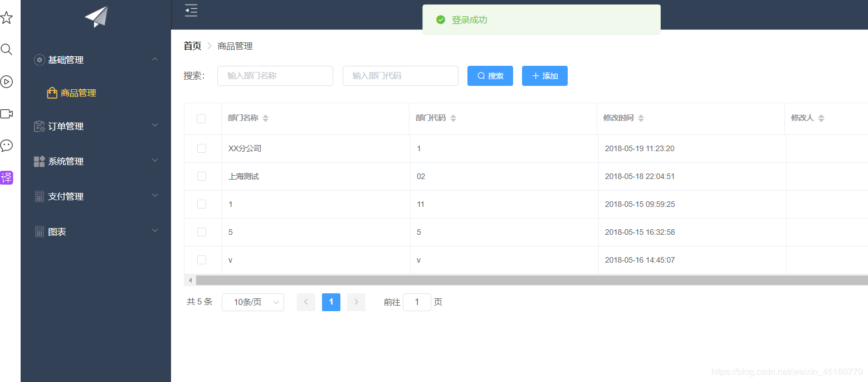This screenshot has width=868, height=382.
Task: Expand the 系统管理 menu chevron
Action: pyautogui.click(x=155, y=161)
